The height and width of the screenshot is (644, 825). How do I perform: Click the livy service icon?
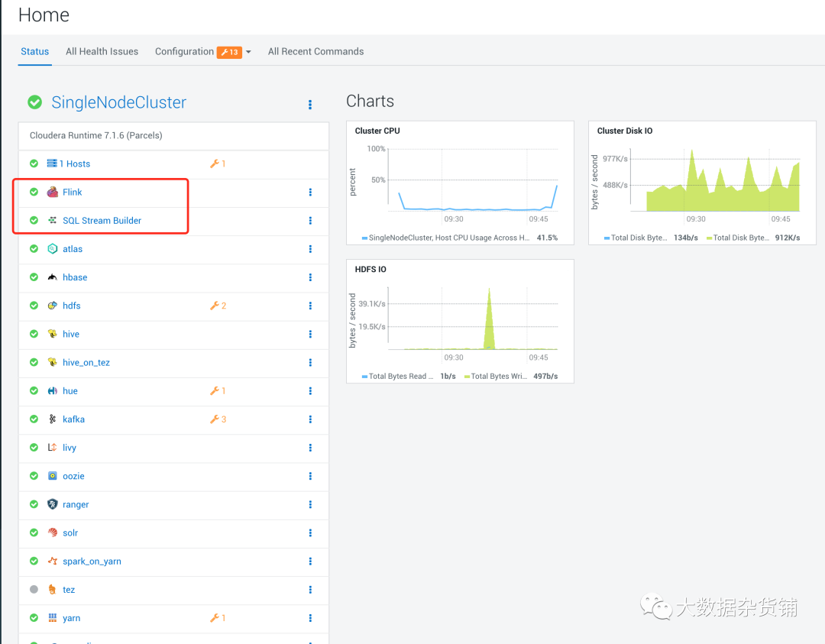pos(53,448)
